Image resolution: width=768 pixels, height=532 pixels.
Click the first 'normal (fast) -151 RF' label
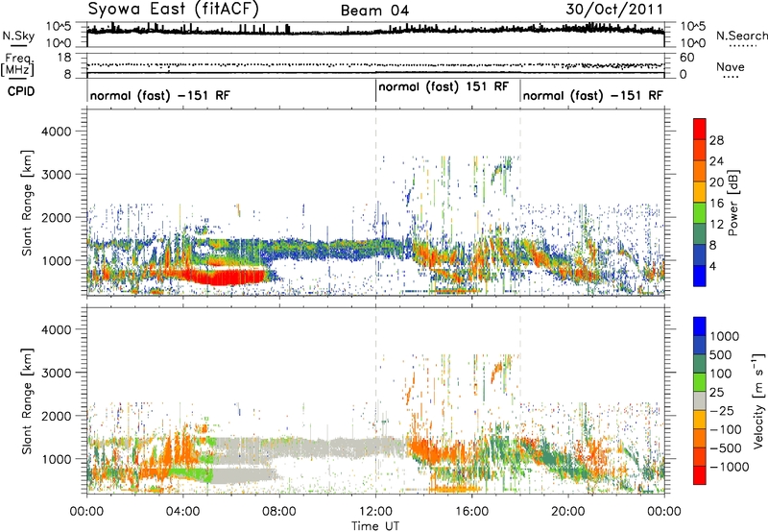coord(160,95)
